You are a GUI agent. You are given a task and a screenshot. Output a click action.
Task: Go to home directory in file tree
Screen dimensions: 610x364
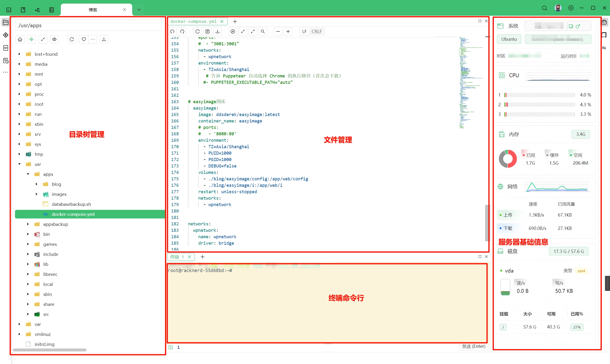(20, 39)
